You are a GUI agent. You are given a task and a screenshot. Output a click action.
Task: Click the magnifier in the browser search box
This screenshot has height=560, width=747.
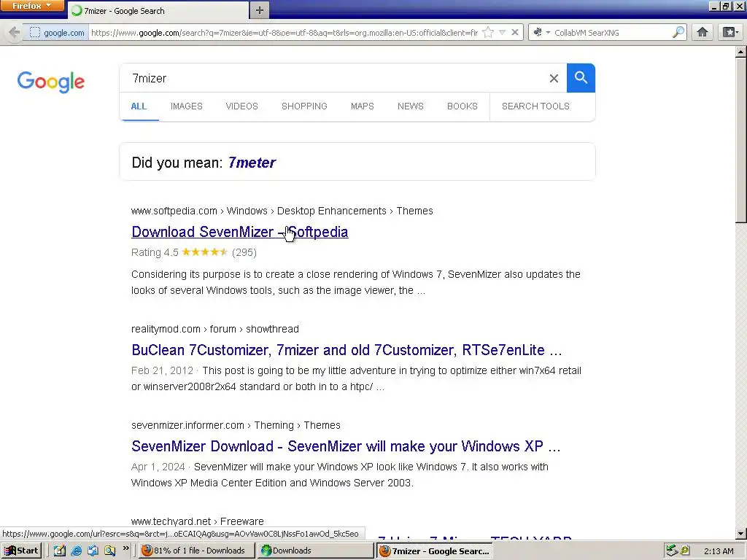(x=678, y=32)
